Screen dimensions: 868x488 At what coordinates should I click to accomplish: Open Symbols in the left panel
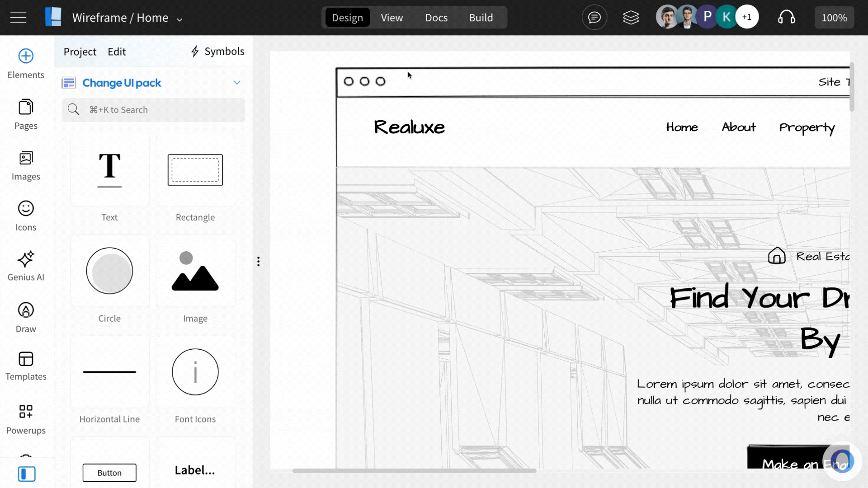pyautogui.click(x=217, y=51)
